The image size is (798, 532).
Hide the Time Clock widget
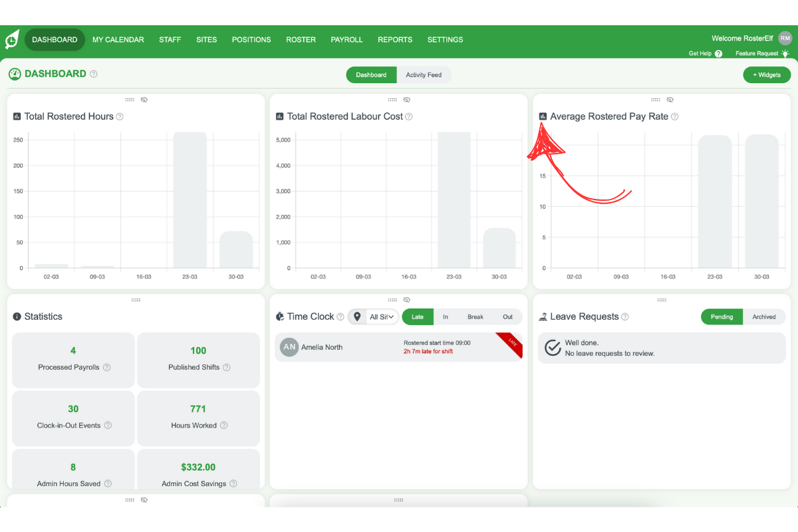pos(408,300)
